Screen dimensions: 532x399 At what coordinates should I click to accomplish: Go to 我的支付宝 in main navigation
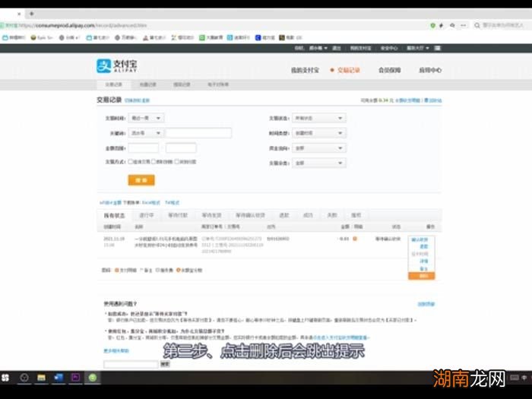tap(305, 70)
